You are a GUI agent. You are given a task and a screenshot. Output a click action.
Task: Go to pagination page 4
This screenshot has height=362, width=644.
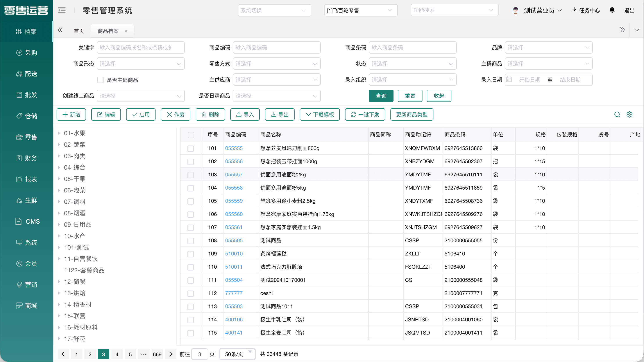[117, 354]
